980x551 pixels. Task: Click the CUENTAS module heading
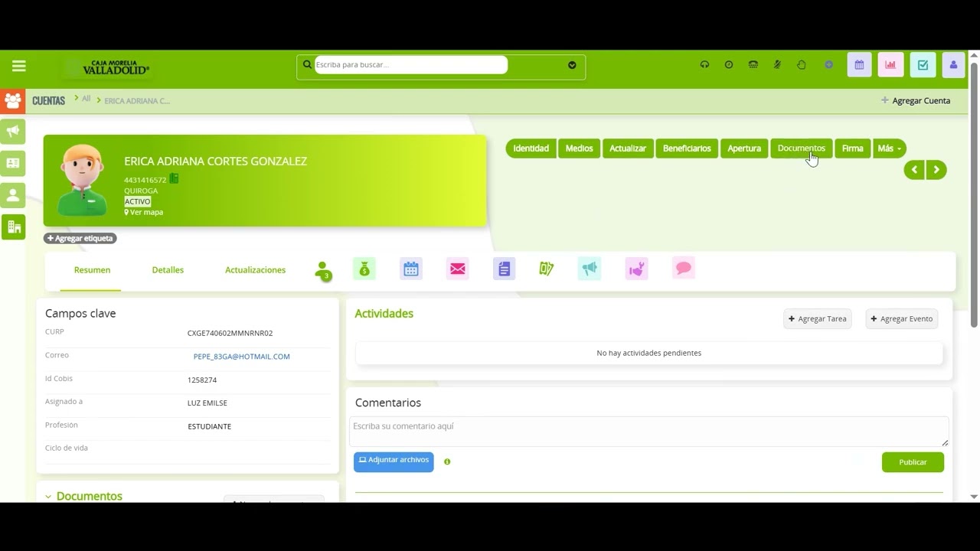click(x=48, y=101)
